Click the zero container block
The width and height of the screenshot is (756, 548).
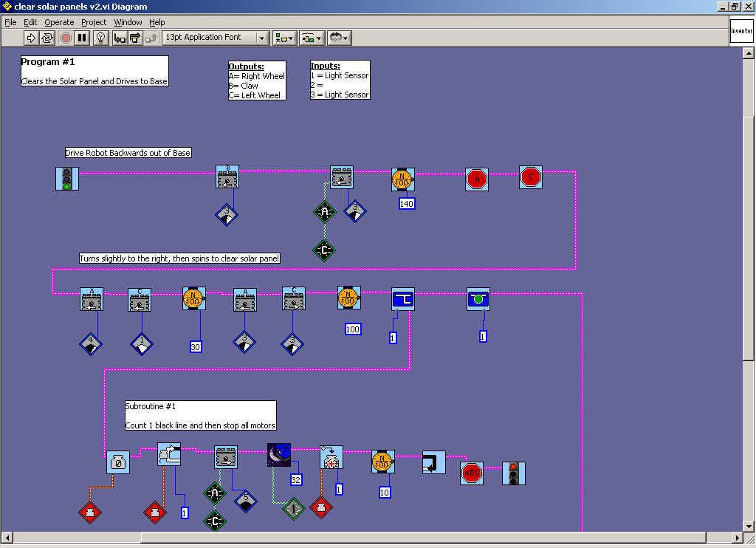coord(118,462)
